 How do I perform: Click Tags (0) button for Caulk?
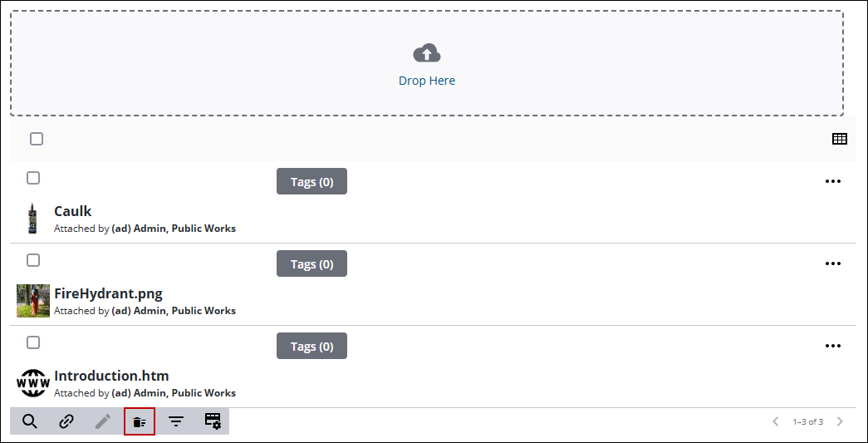pyautogui.click(x=311, y=182)
